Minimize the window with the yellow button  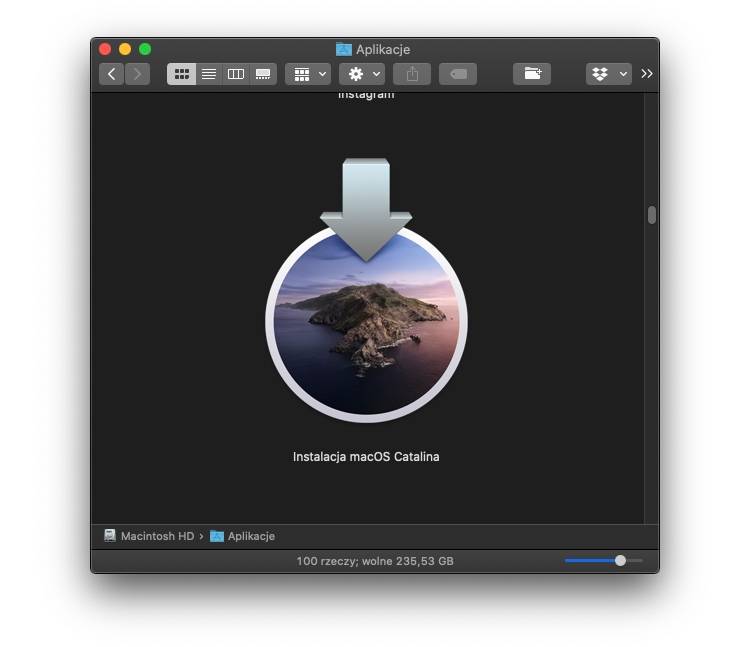point(125,49)
